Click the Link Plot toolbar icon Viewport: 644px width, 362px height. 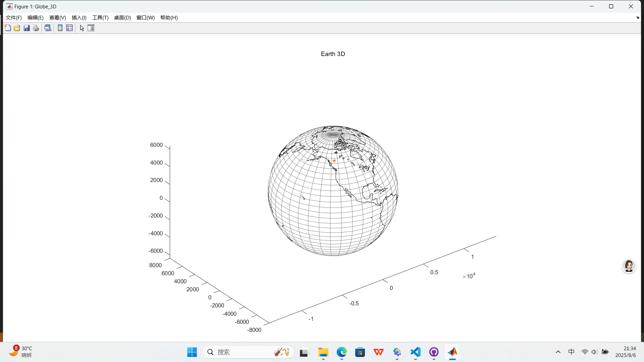click(x=48, y=28)
